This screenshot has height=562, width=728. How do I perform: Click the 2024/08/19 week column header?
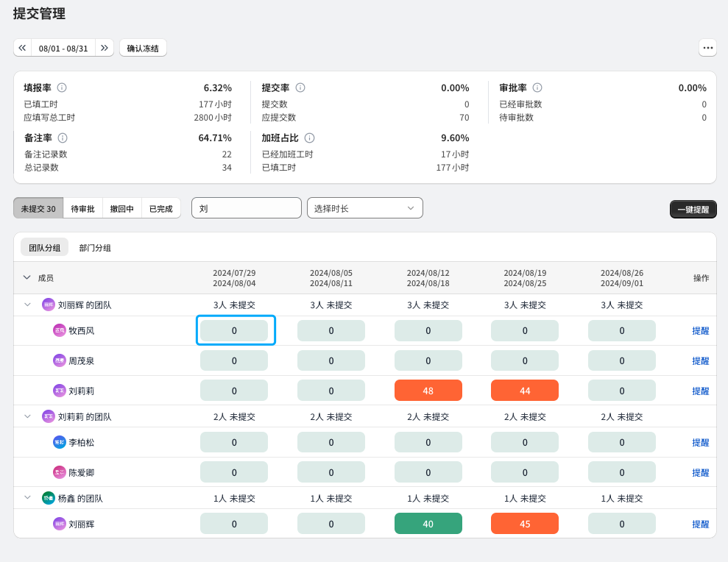click(525, 277)
